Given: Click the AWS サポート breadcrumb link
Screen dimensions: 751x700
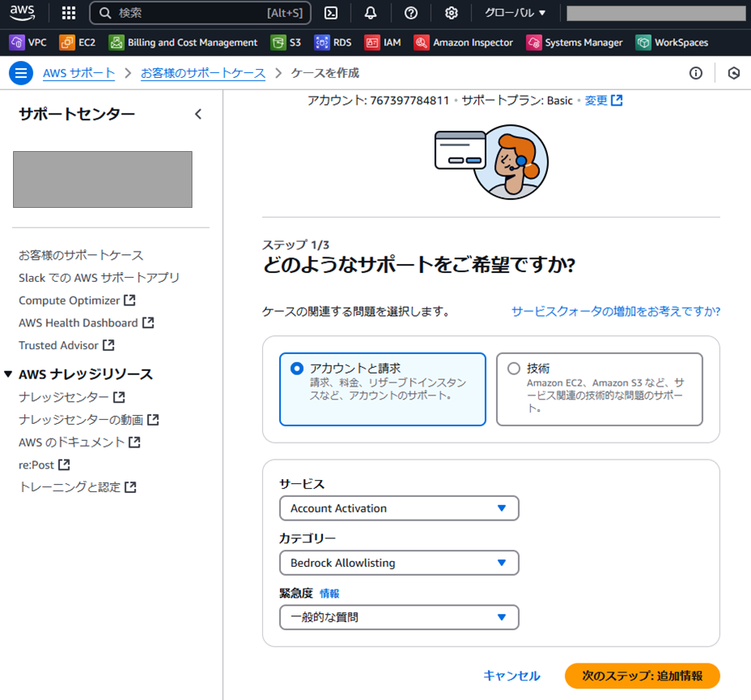Looking at the screenshot, I should point(79,73).
